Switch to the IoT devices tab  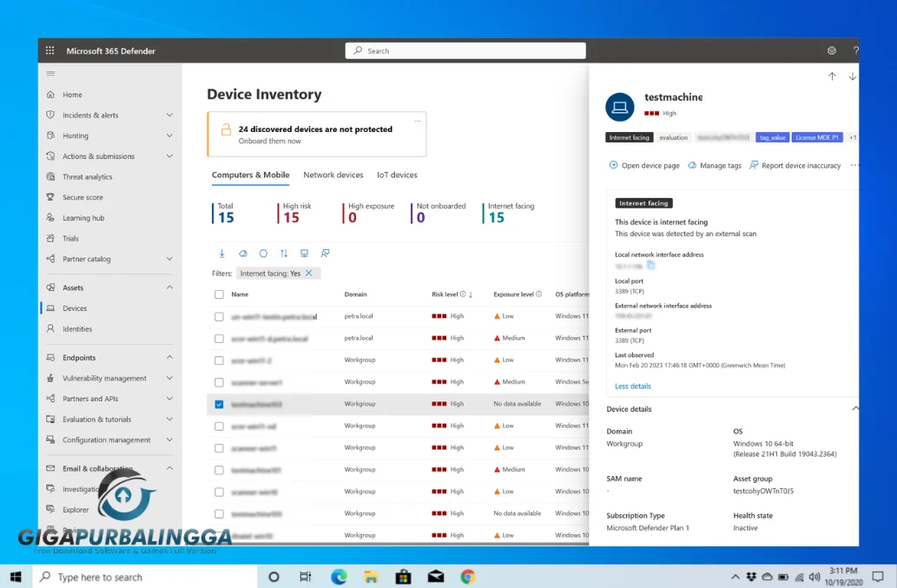coord(397,175)
